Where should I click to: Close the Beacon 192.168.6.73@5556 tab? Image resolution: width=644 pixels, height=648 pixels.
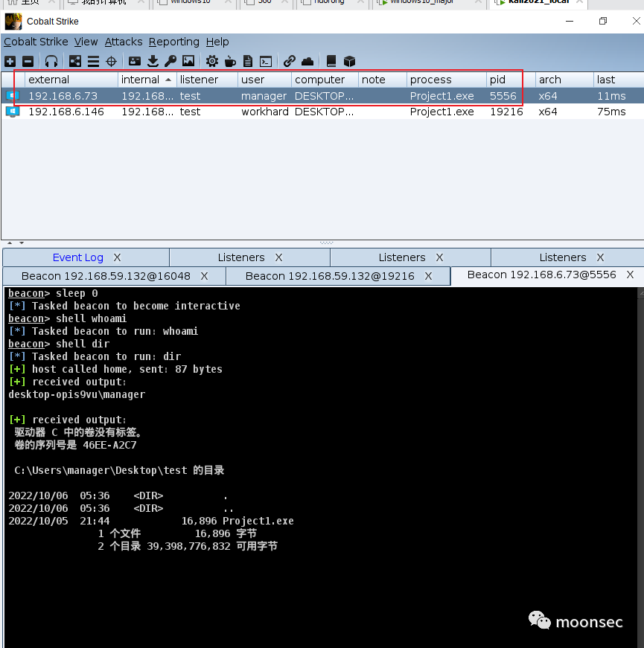coord(630,275)
